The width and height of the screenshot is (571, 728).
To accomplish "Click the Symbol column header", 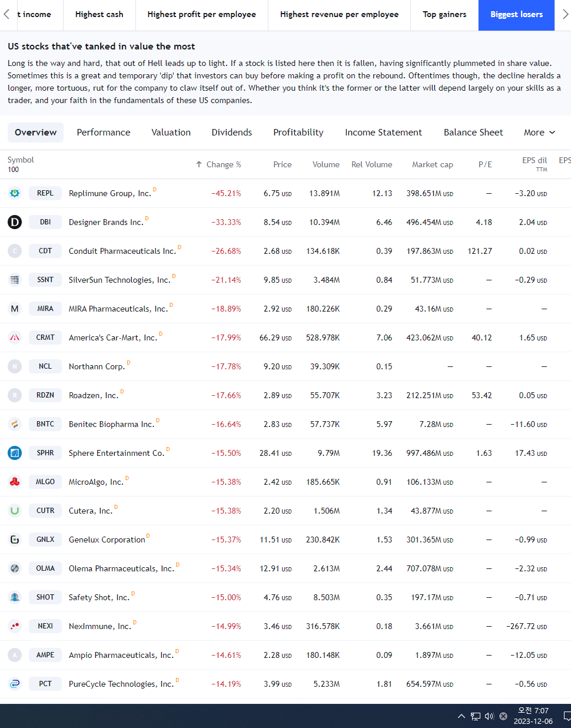I will (21, 160).
